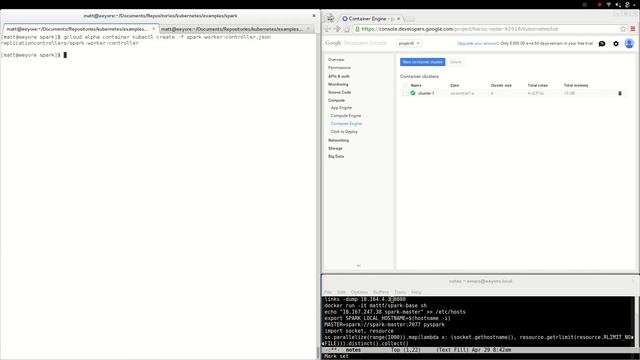Go forward in the browser

pos(337,29)
